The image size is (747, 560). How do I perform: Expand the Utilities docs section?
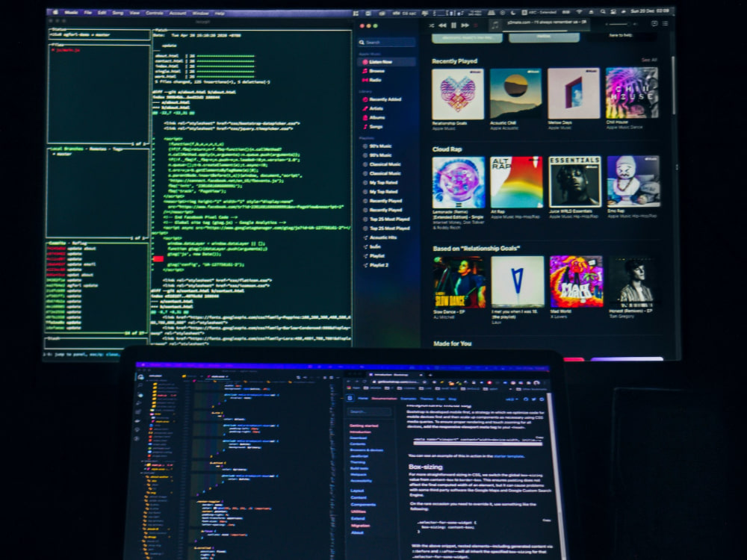coord(359,511)
